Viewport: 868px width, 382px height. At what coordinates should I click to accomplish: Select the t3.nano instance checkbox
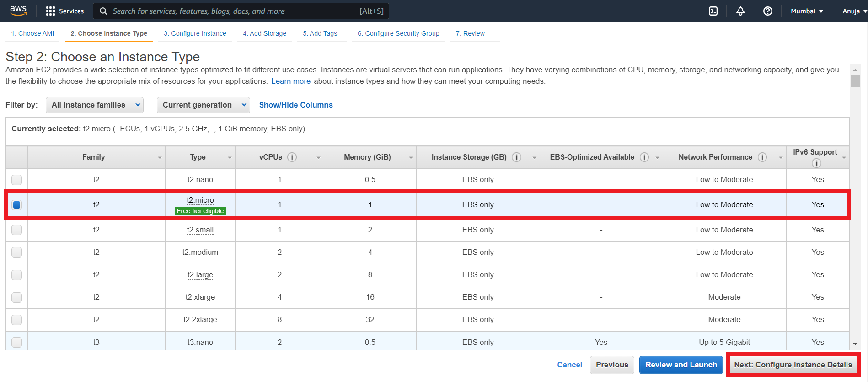[16, 342]
